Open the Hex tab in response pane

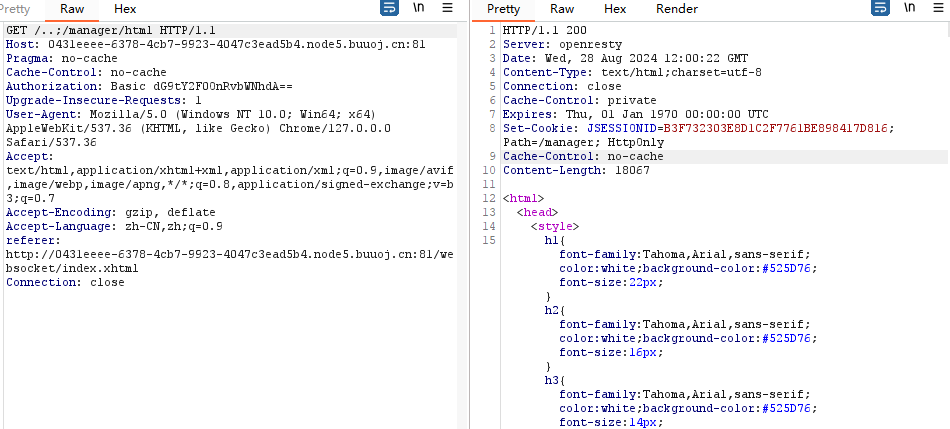click(x=615, y=9)
